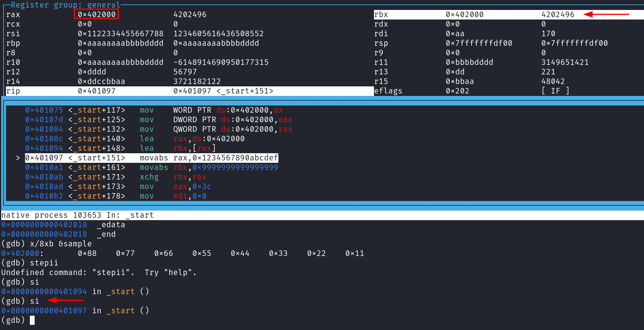Select the highlighted rip register row

tap(189, 91)
